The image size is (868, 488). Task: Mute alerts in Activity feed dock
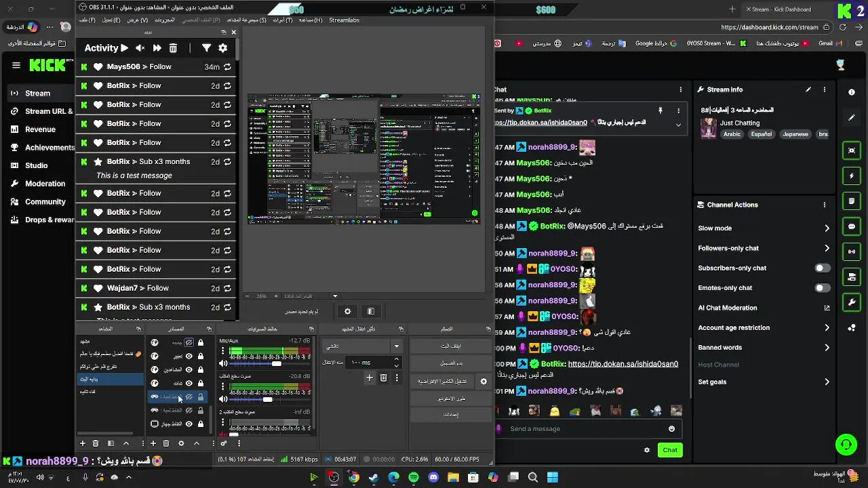click(x=140, y=48)
